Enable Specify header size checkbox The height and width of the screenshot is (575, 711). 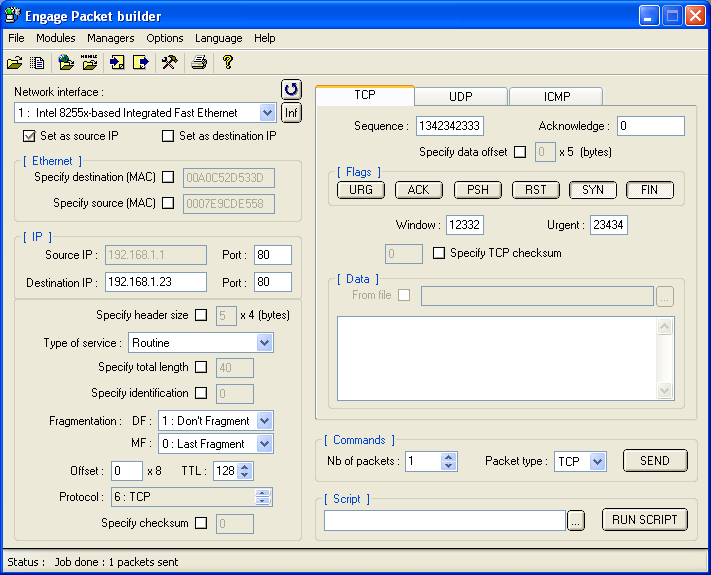[201, 315]
